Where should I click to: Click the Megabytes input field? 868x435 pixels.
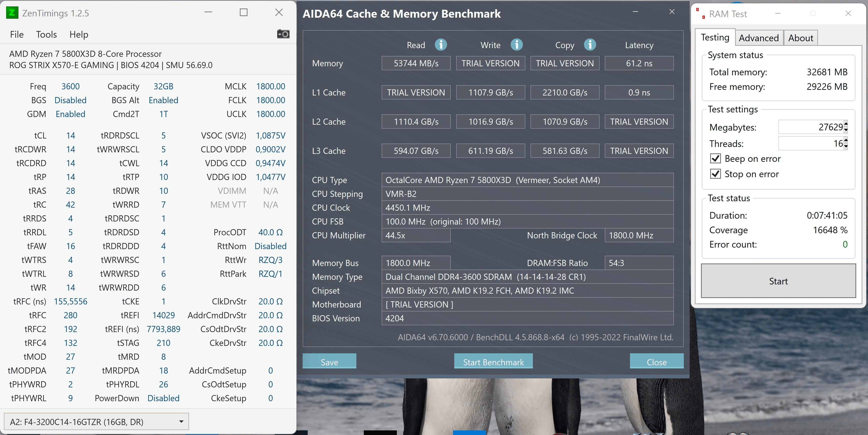tap(811, 127)
